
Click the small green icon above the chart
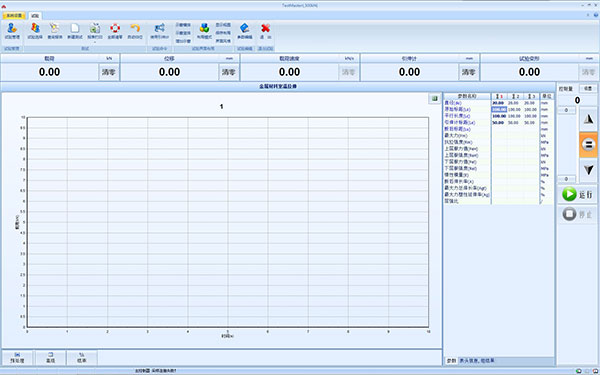click(435, 99)
